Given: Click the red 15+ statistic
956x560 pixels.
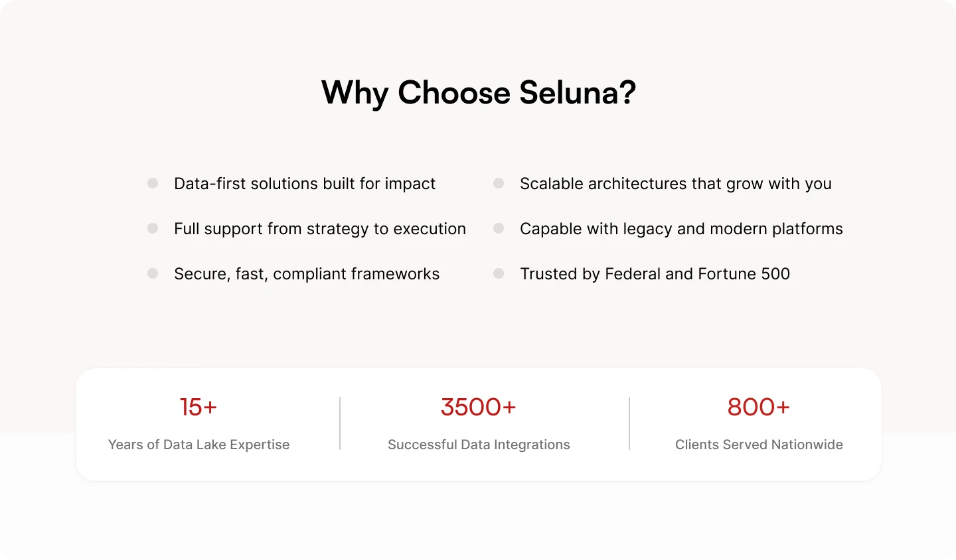Looking at the screenshot, I should tap(199, 407).
